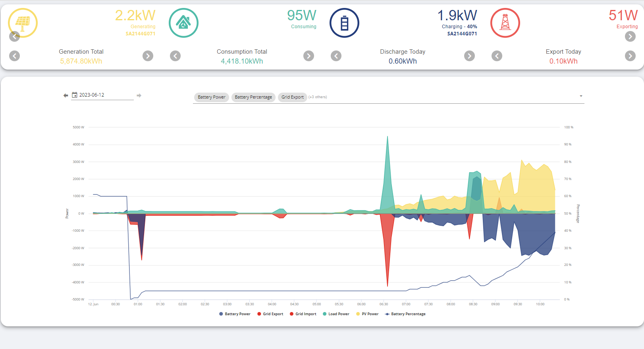Screen dimensions: 644x349
Task: Show the '+3 others' hidden series
Action: tap(318, 97)
